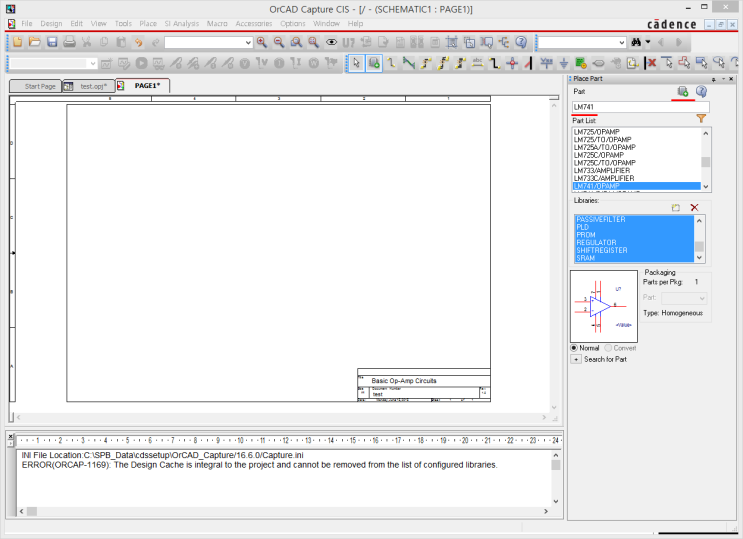This screenshot has height=539, width=743.
Task: Click the Libraries list scroll up arrow
Action: coord(699,220)
